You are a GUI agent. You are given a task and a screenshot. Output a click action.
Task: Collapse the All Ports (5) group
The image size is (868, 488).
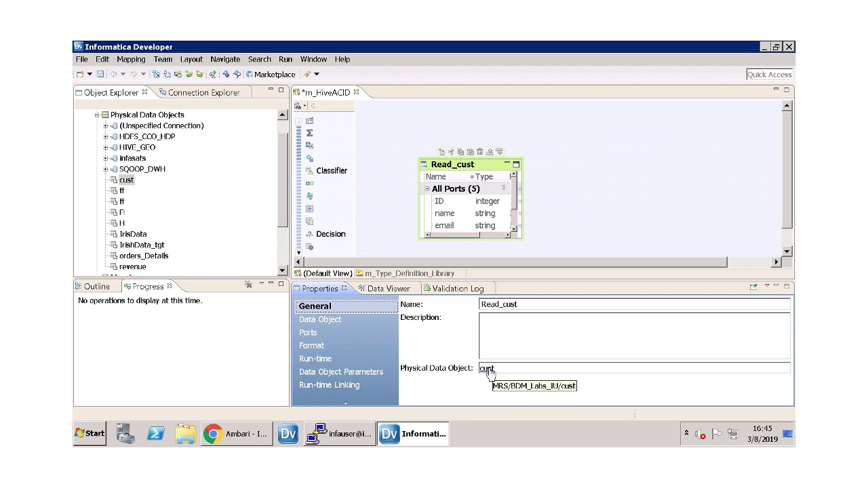(427, 189)
